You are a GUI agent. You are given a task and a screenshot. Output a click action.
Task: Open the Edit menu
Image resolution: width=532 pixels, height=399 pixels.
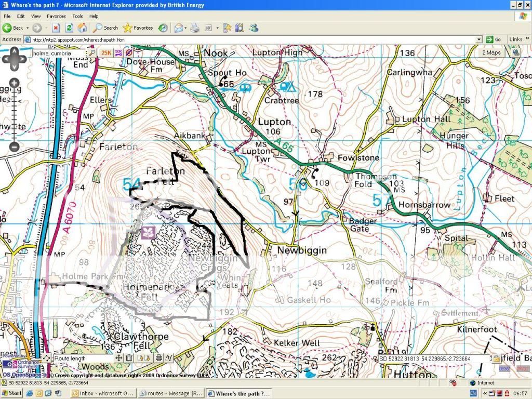[x=21, y=16]
